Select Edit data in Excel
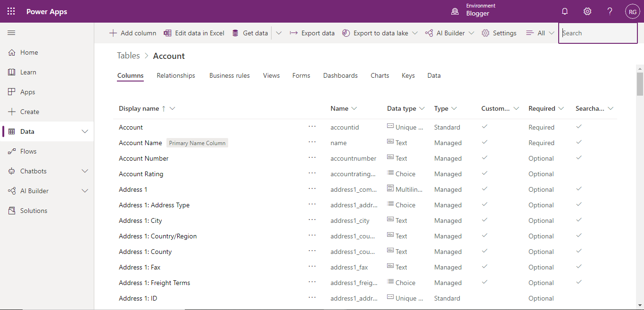The height and width of the screenshot is (310, 644). point(194,33)
